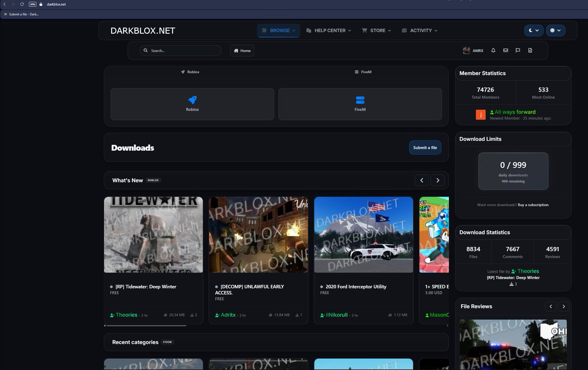Expand the Help Center menu
The width and height of the screenshot is (588, 370).
pos(328,30)
